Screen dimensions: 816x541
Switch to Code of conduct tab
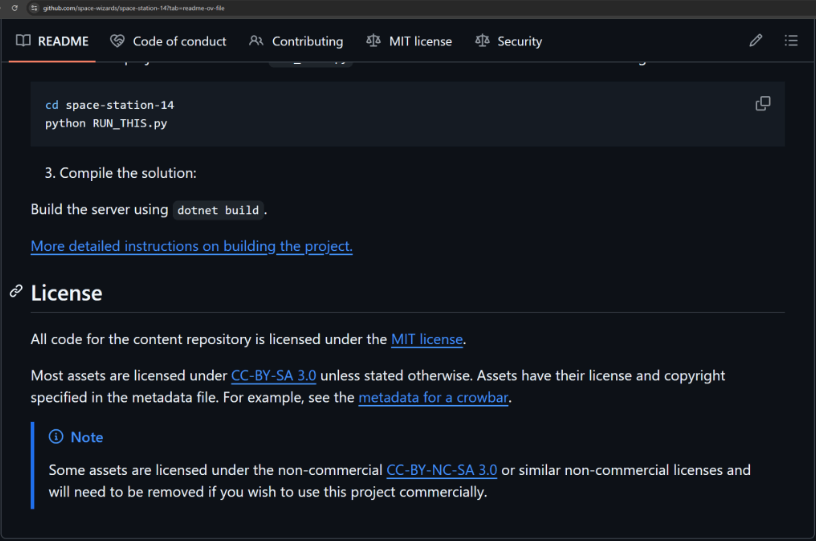pyautogui.click(x=169, y=41)
